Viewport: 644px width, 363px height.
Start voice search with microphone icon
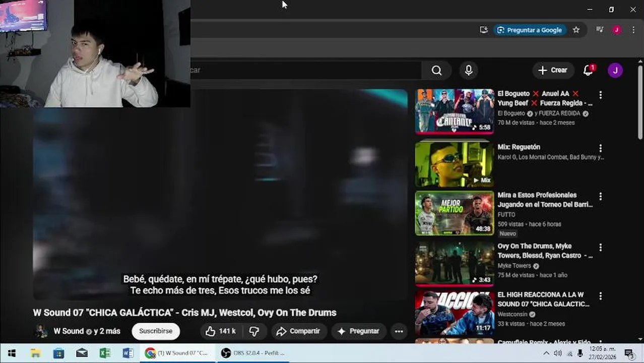pos(469,71)
